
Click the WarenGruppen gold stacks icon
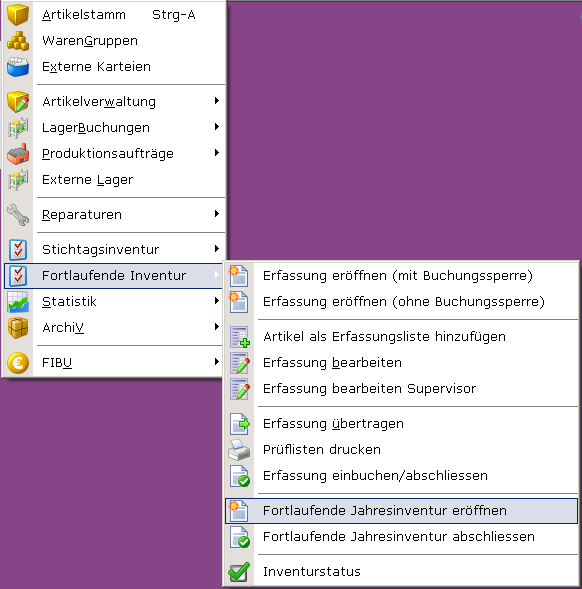(18, 41)
